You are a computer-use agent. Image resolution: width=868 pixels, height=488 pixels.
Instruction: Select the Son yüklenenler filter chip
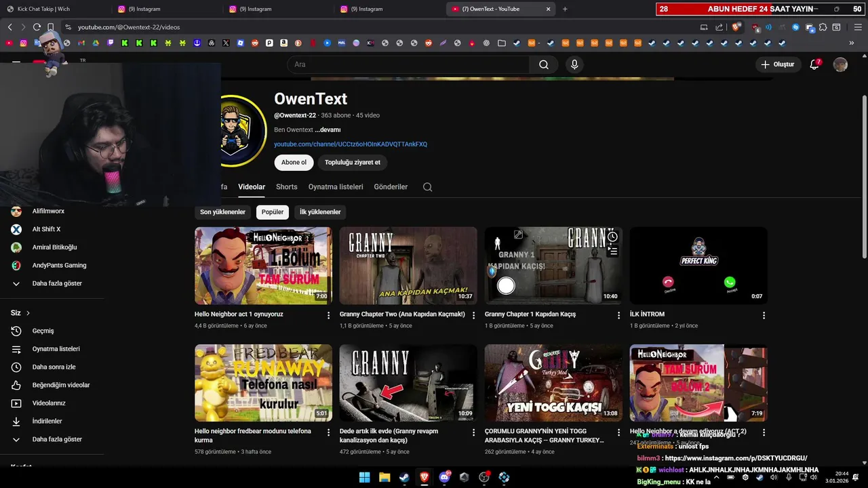coord(222,212)
